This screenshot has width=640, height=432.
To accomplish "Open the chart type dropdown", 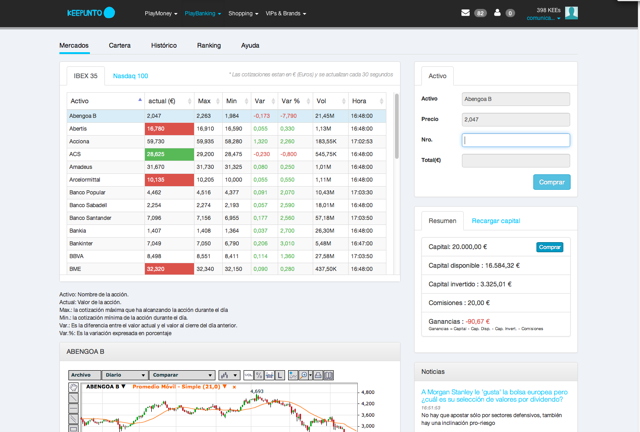I will (229, 375).
